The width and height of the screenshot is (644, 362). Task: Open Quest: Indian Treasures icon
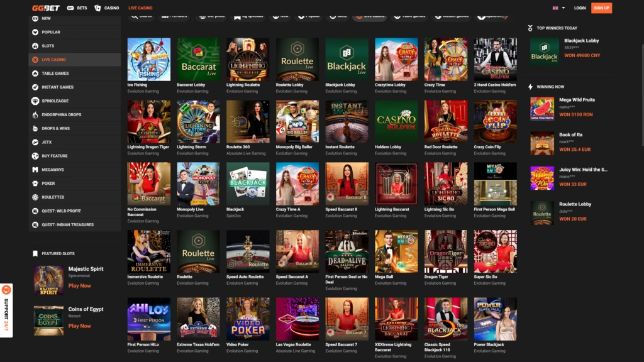pos(35,224)
